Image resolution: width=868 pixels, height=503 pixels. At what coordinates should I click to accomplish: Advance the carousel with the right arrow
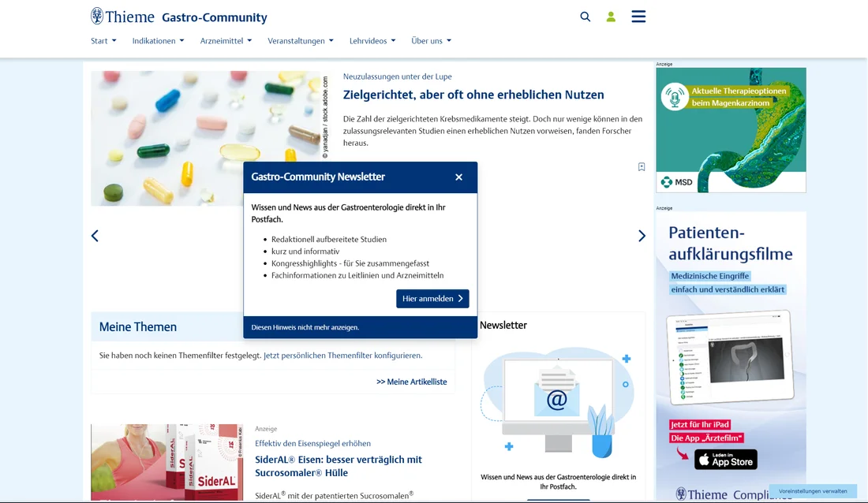pyautogui.click(x=642, y=235)
